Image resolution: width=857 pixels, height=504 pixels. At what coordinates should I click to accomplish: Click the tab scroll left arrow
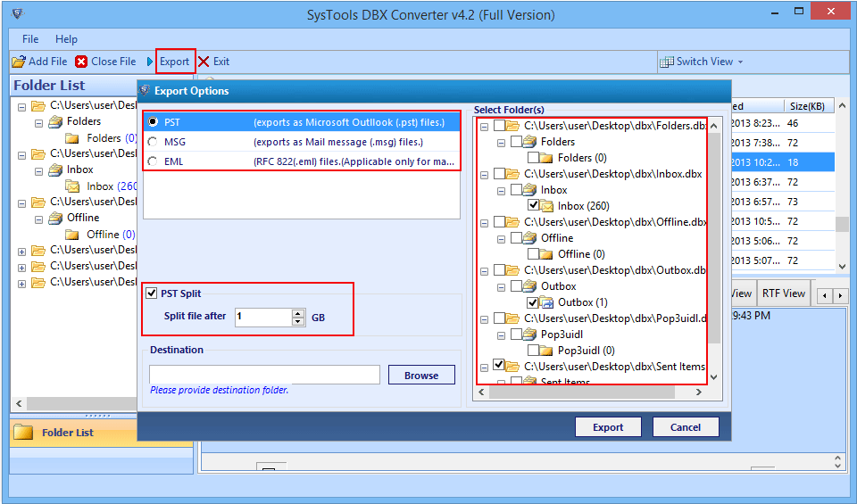(825, 296)
